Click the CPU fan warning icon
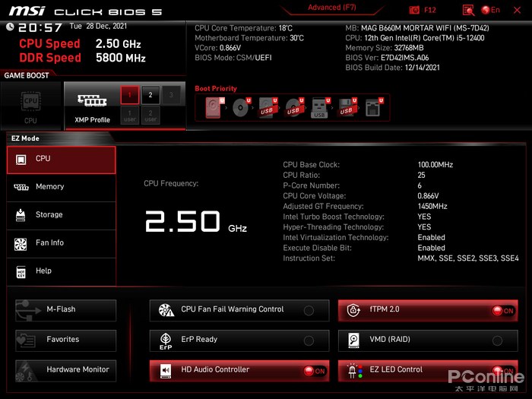This screenshot has height=399, width=532. (166, 310)
